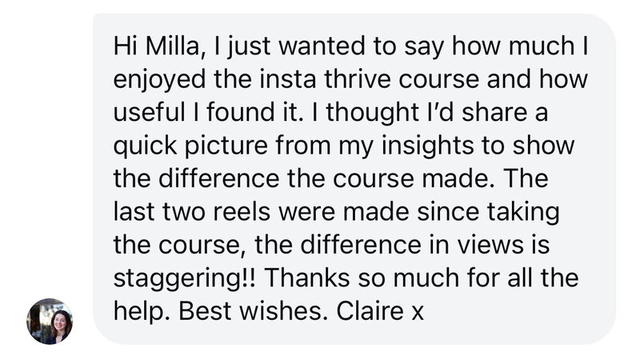The image size is (640, 364).
Task: Select the message bubble from Claire
Action: coord(354,178)
